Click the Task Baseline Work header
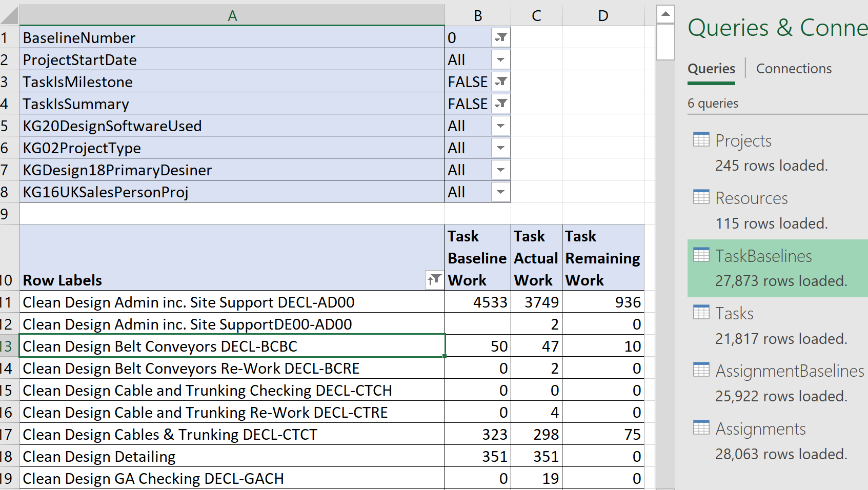 478,258
